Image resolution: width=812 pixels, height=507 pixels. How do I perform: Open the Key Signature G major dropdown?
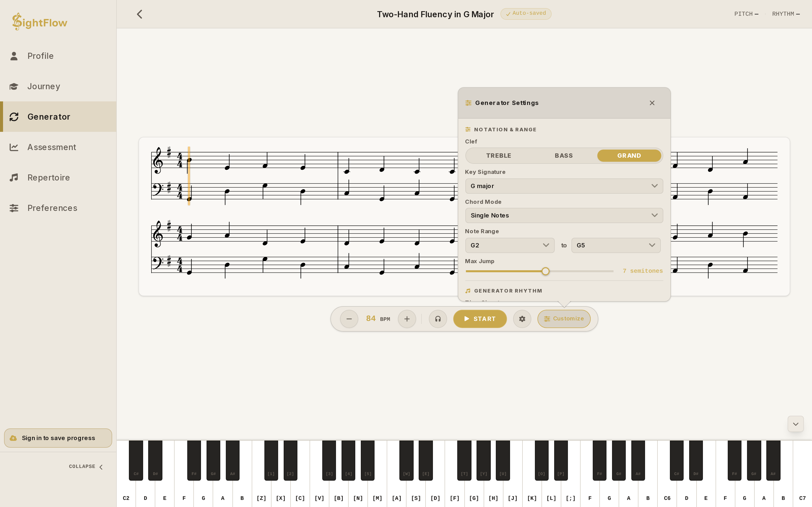(x=564, y=186)
